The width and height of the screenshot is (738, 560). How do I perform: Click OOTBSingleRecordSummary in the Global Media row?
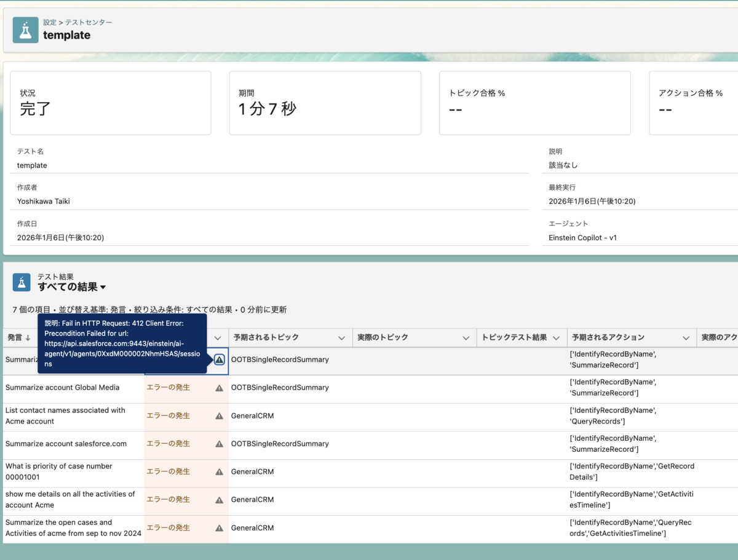tap(280, 388)
